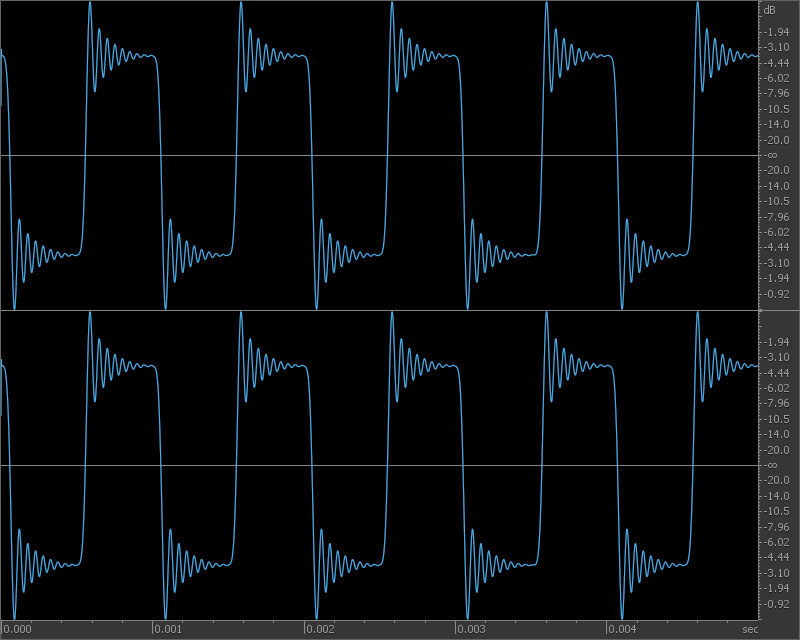Click the 0.004 mark on time ruler
800x640 pixels.
pyautogui.click(x=621, y=629)
